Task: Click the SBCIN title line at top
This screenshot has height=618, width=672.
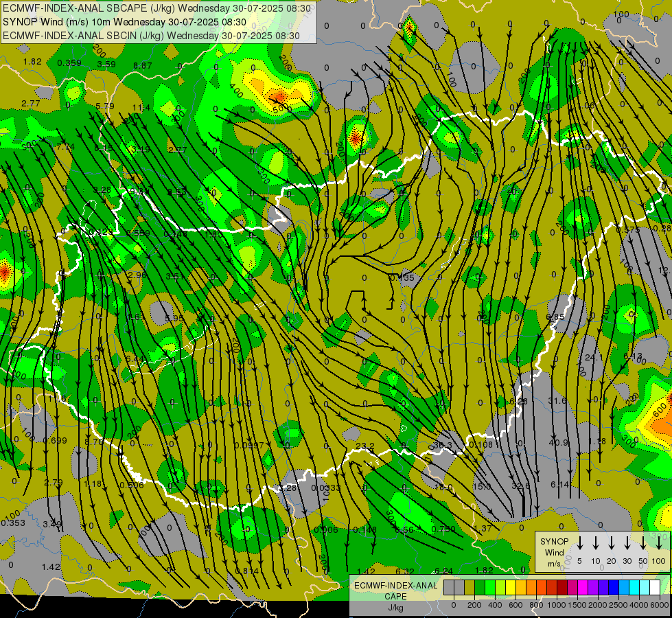Action: [x=151, y=36]
